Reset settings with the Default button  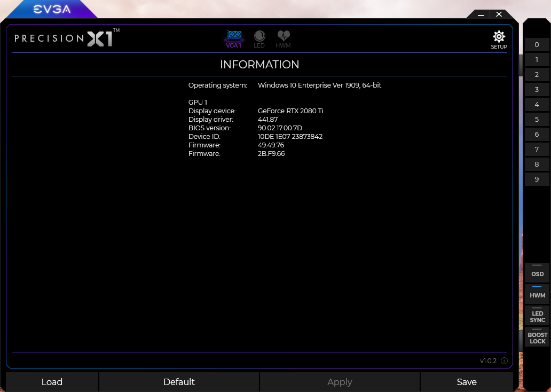(179, 382)
